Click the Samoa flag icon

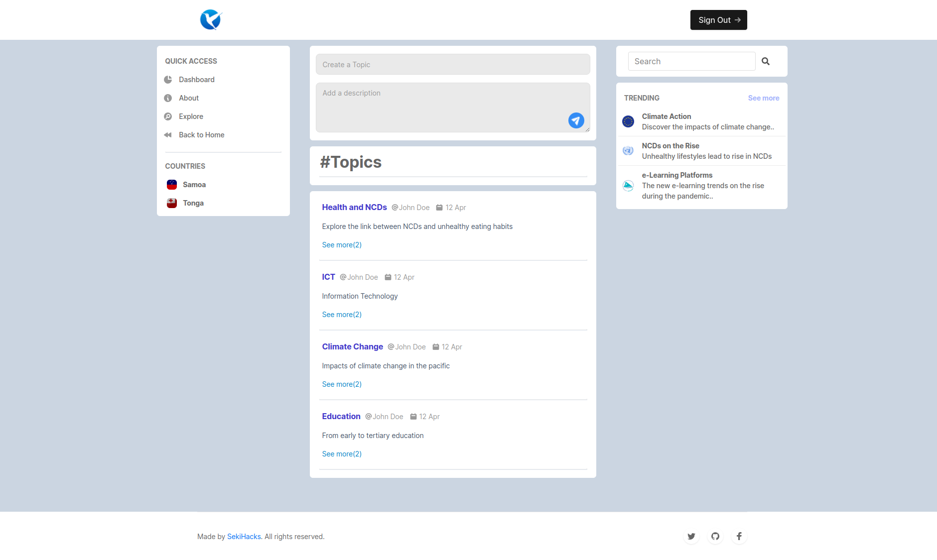click(x=172, y=185)
